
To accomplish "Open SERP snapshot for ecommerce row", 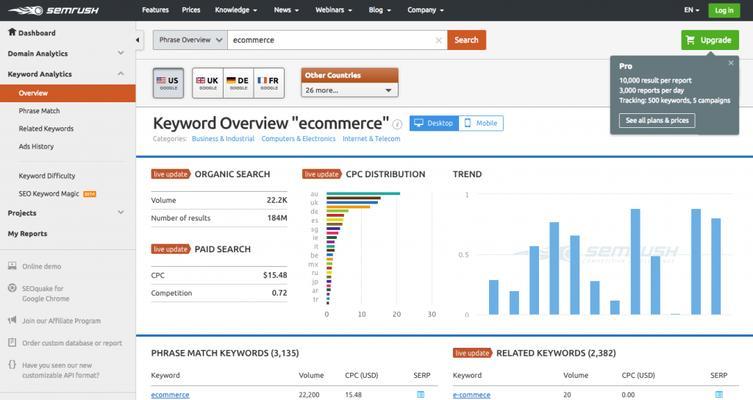I will [421, 395].
